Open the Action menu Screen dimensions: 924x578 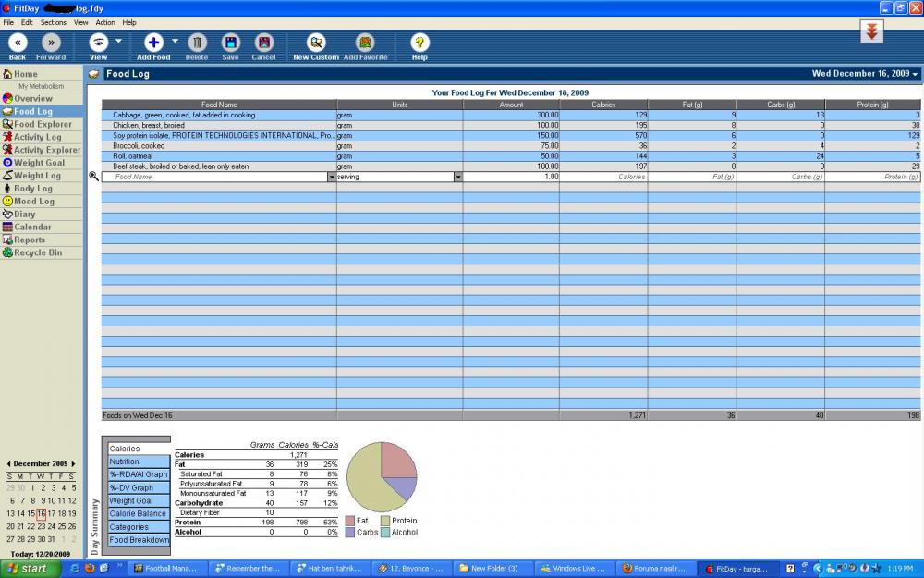[x=105, y=22]
